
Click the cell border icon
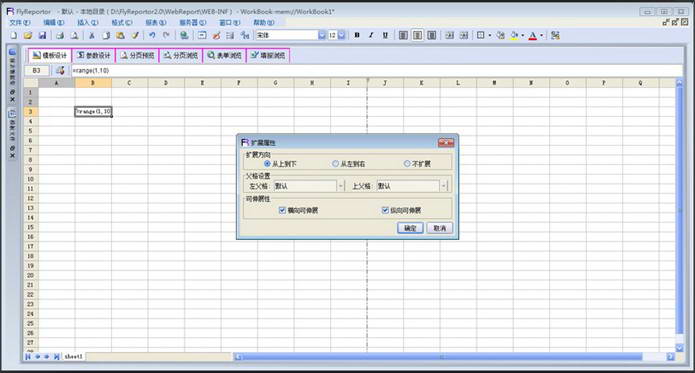point(480,35)
